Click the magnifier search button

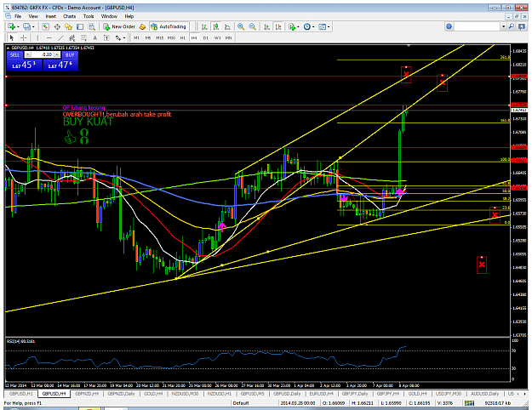click(x=512, y=26)
